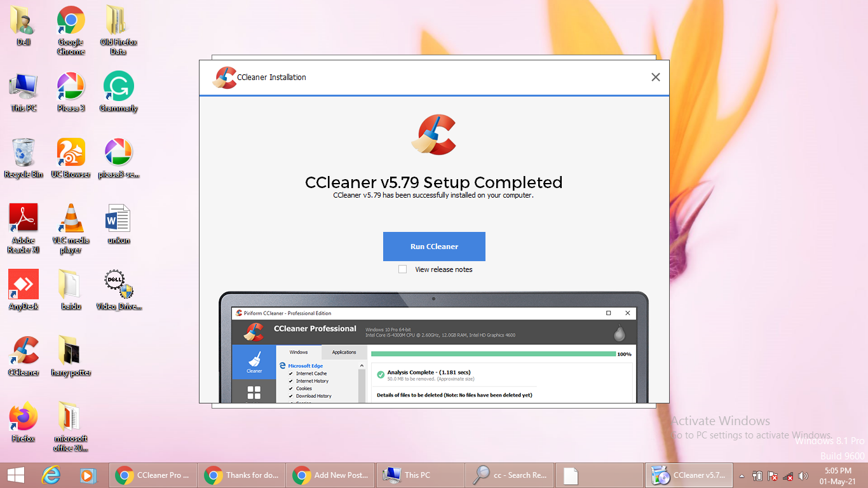Screen dimensions: 868x488
Task: Select the Video_Drive... Dell installer icon
Action: click(118, 290)
